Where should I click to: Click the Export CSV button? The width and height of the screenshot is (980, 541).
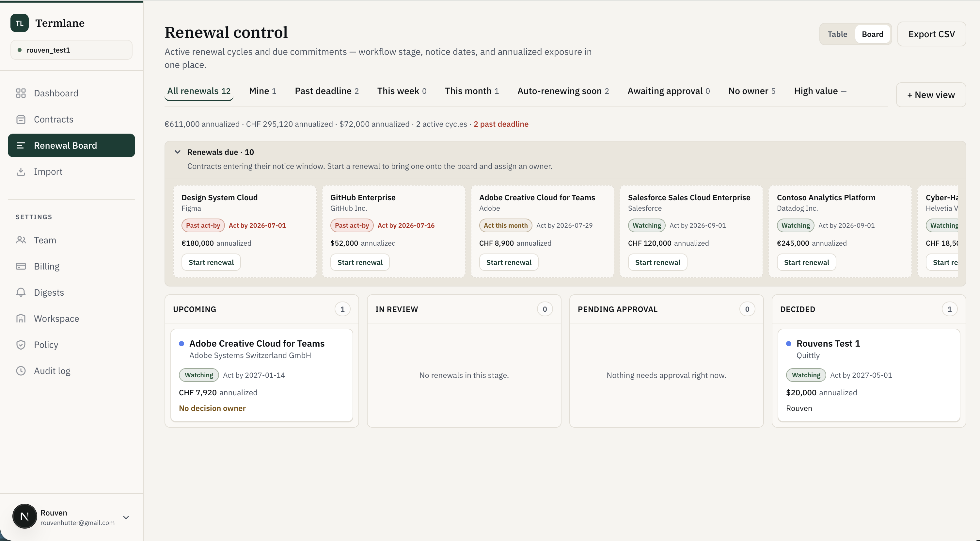pyautogui.click(x=931, y=34)
